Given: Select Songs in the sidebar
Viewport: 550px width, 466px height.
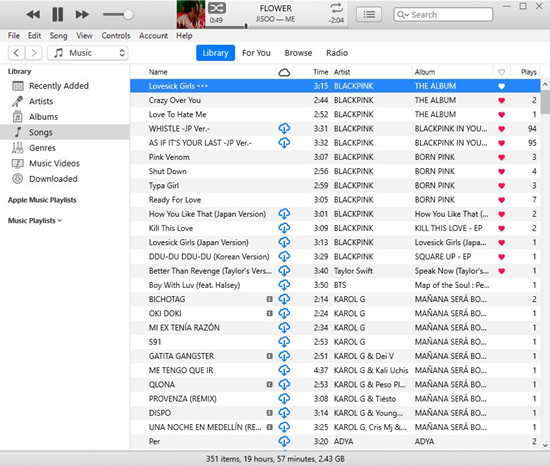Looking at the screenshot, I should 65,132.
